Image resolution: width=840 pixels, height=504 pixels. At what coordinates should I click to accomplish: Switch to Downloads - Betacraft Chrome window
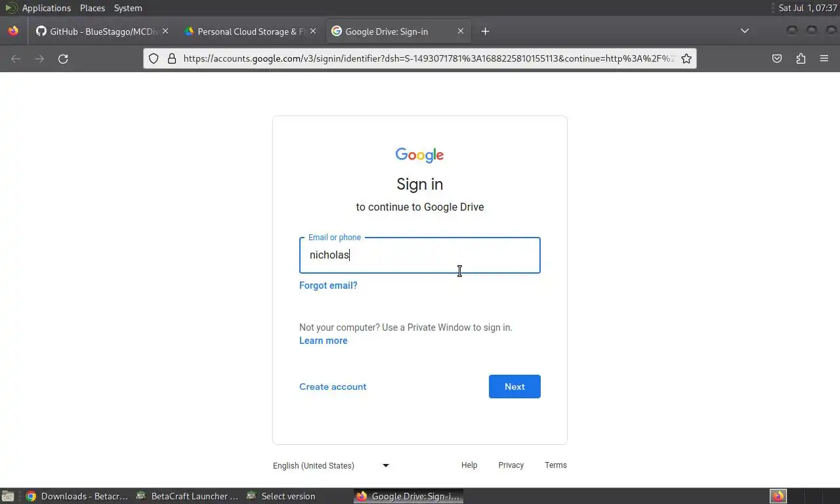click(x=77, y=496)
